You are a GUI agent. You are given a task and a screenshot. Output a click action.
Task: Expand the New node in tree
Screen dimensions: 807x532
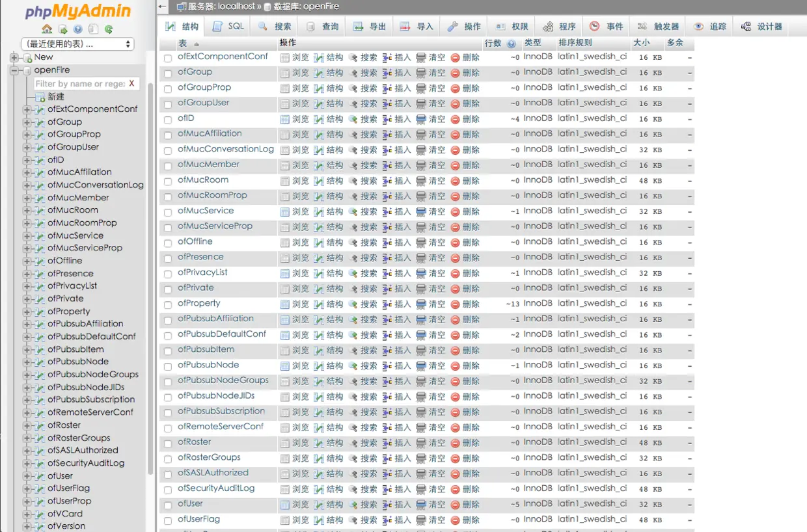tap(14, 57)
